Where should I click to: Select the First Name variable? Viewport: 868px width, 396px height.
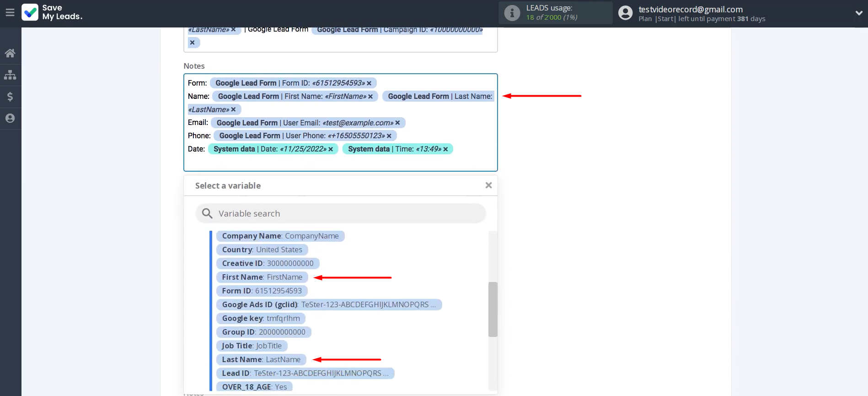pos(262,277)
